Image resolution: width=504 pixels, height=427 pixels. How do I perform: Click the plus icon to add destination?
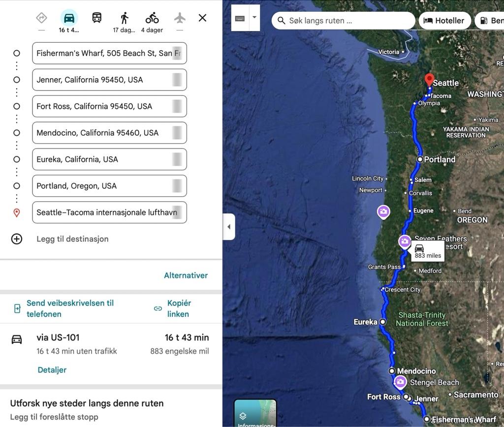(17, 239)
